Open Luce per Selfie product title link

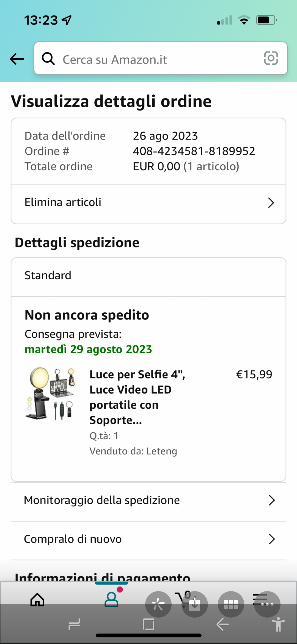137,397
